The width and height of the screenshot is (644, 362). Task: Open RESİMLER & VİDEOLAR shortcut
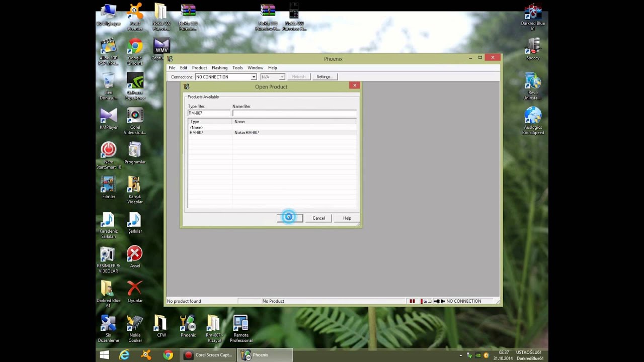108,259
